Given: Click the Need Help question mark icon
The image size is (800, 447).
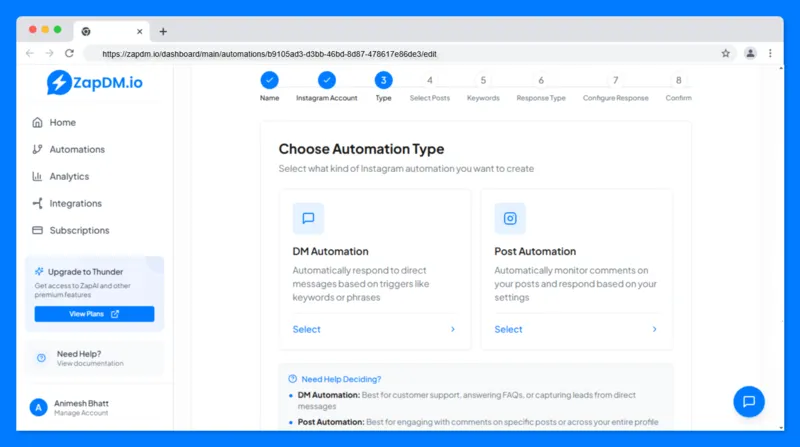Looking at the screenshot, I should pos(41,358).
